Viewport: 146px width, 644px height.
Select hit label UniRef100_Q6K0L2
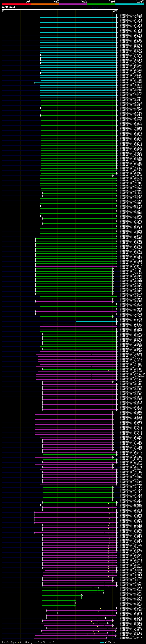point(131,100)
